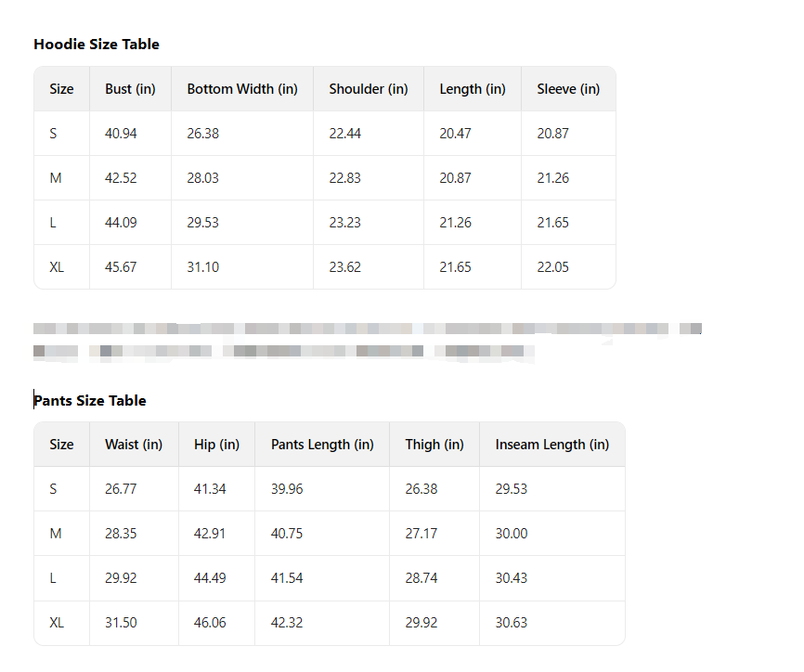
Task: Click pants hip value 42.91
Action: tap(210, 534)
